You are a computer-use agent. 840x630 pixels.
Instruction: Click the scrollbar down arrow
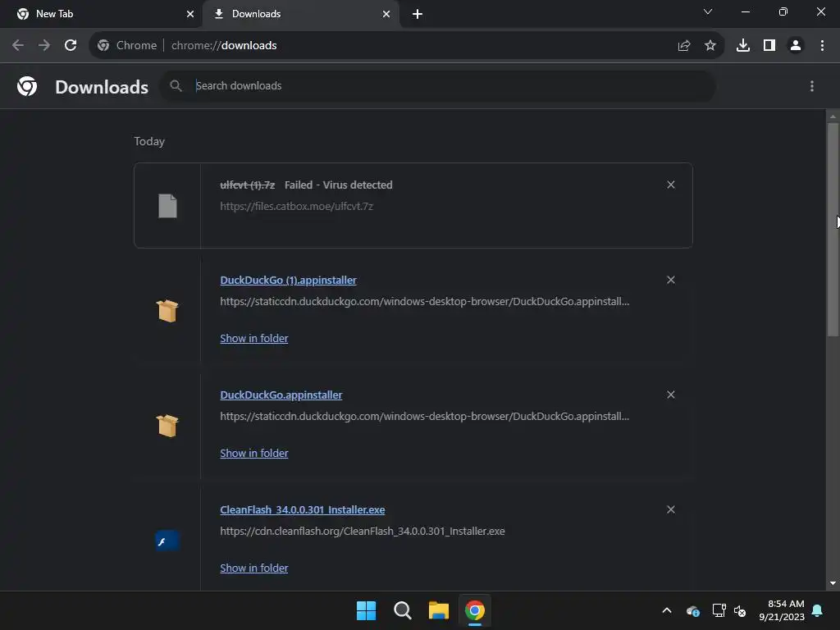(x=833, y=583)
